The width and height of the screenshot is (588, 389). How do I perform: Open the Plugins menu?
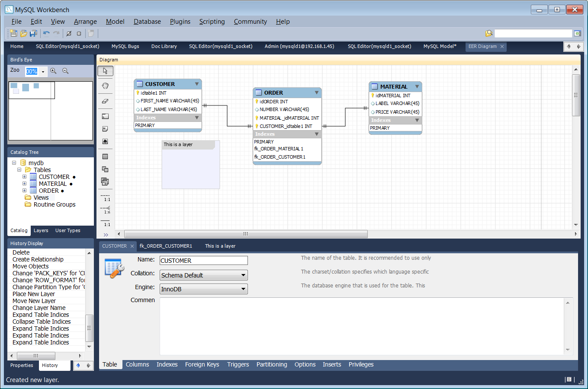click(x=180, y=22)
